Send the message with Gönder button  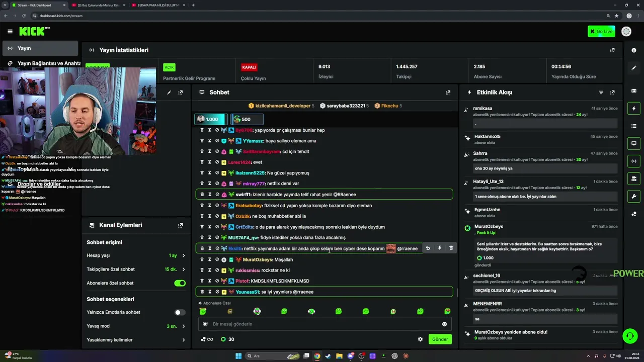440,339
